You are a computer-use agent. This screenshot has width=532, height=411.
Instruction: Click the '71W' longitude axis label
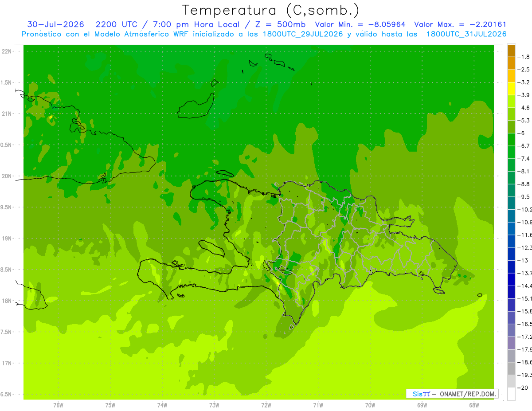click(x=318, y=405)
